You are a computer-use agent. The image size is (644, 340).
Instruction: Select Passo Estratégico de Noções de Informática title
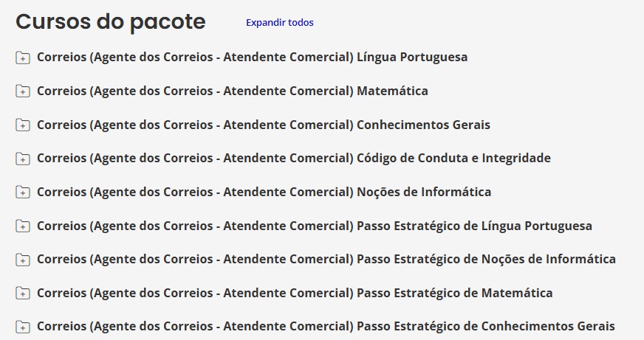tap(326, 259)
